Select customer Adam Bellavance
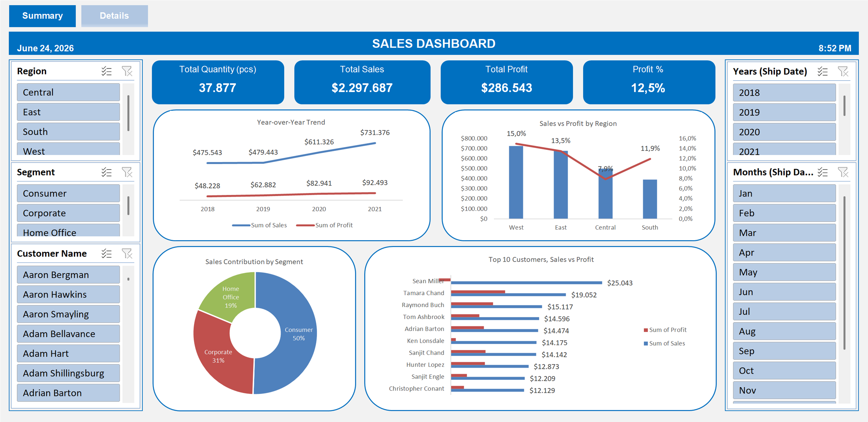The height and width of the screenshot is (422, 868). pos(68,333)
